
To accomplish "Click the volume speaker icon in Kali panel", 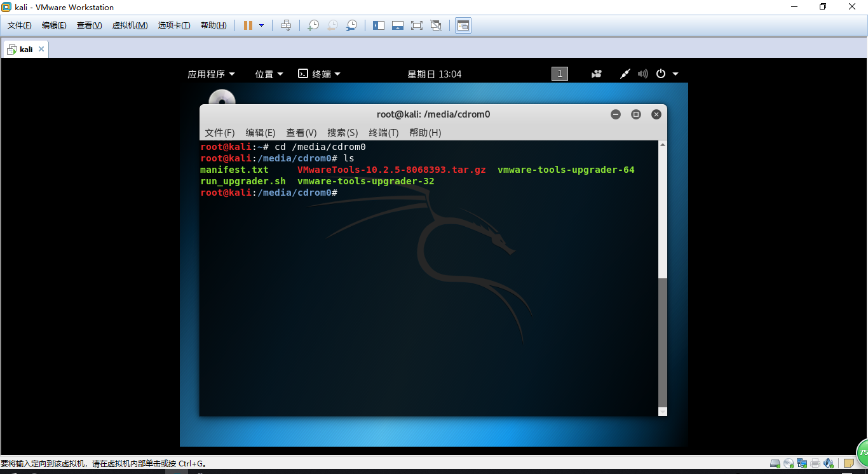I will [642, 74].
